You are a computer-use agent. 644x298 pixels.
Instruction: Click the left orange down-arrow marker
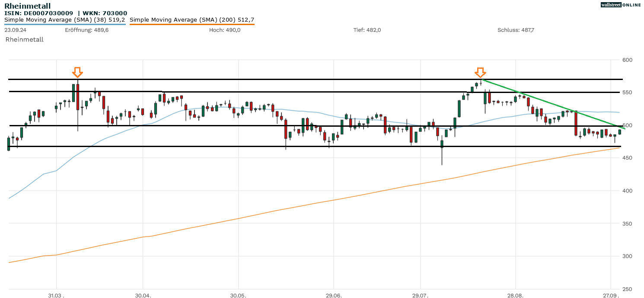coord(77,72)
